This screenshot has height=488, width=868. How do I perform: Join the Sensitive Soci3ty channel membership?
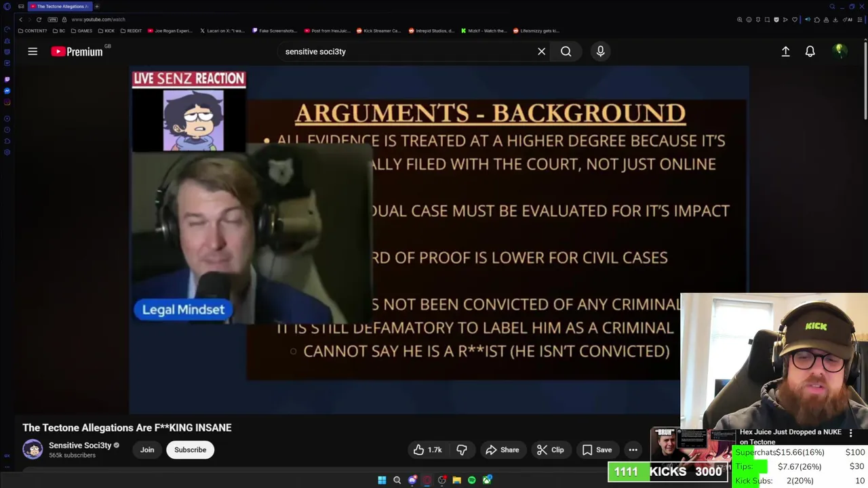147,450
